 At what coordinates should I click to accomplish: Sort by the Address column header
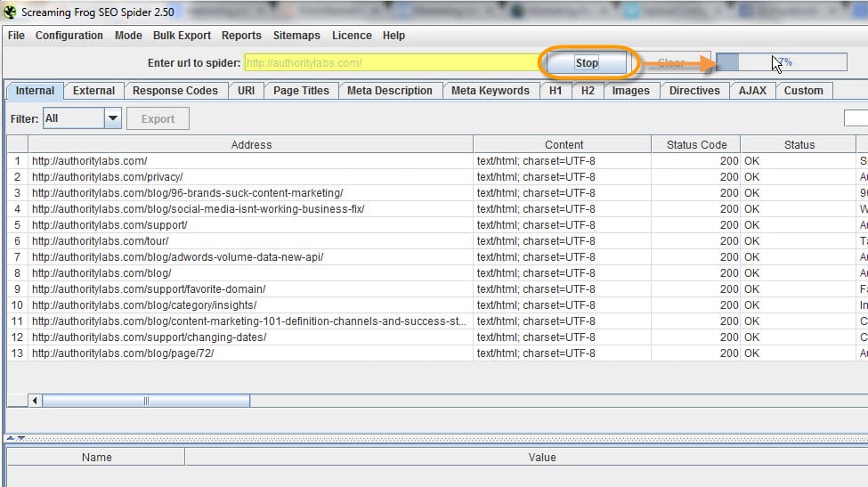(251, 145)
